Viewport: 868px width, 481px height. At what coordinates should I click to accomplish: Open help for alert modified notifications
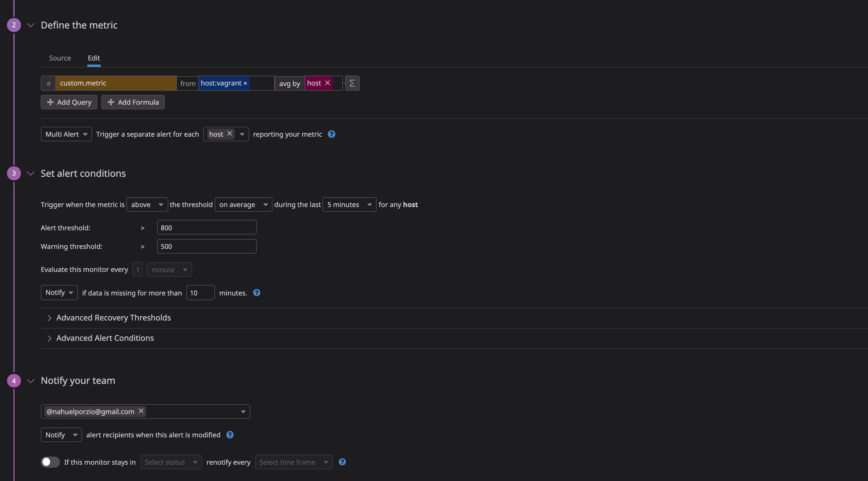230,435
